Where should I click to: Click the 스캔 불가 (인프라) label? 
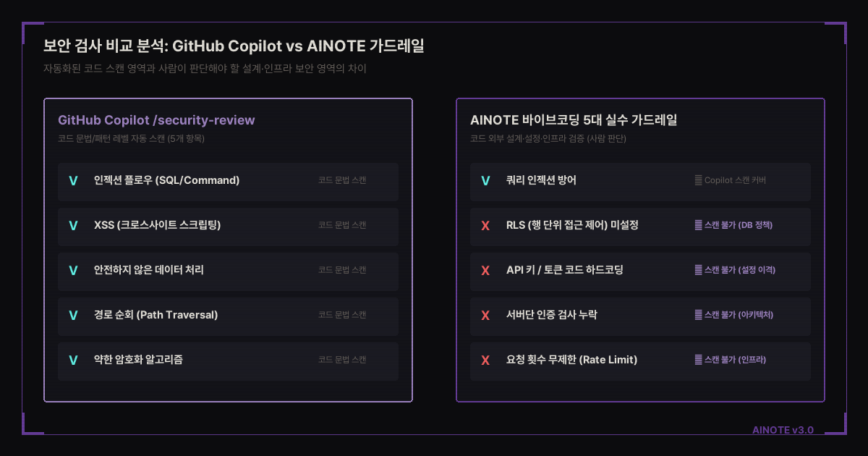[x=731, y=360]
